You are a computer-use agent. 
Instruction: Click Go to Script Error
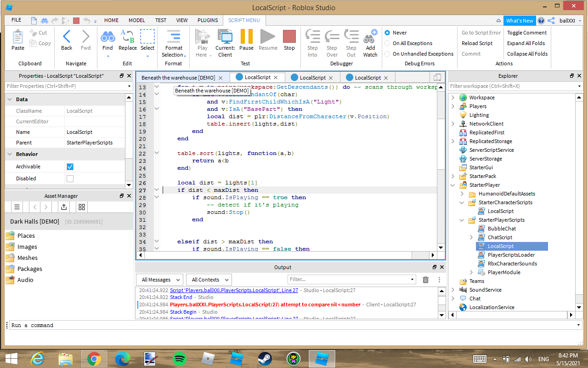(481, 33)
